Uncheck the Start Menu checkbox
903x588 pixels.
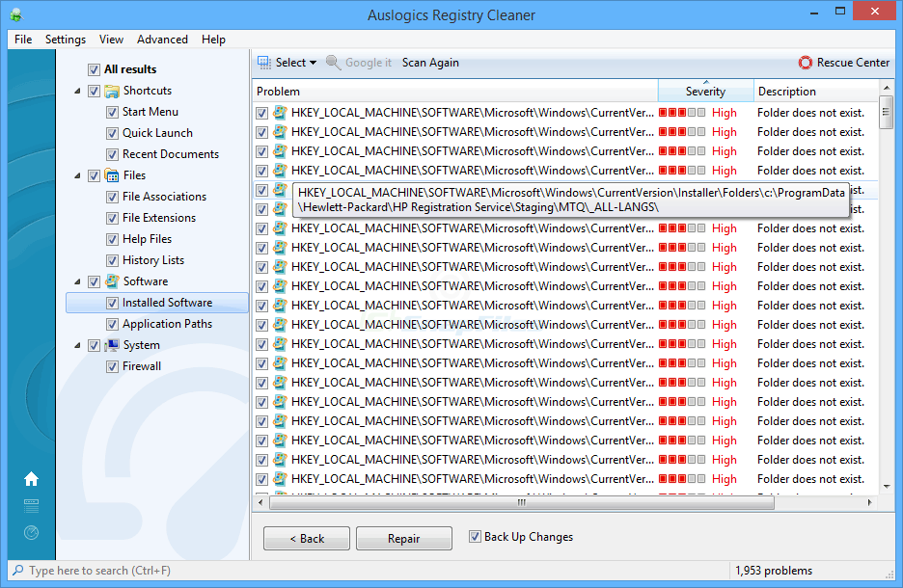112,112
